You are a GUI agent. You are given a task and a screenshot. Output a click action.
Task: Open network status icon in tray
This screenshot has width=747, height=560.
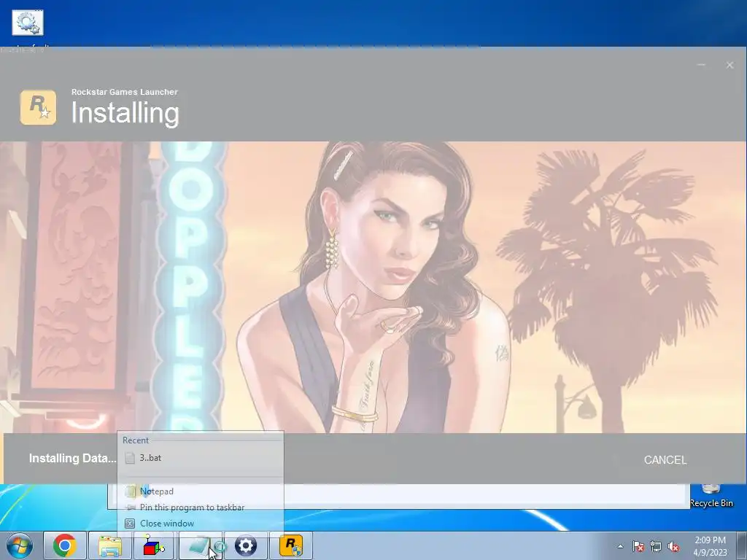[656, 547]
